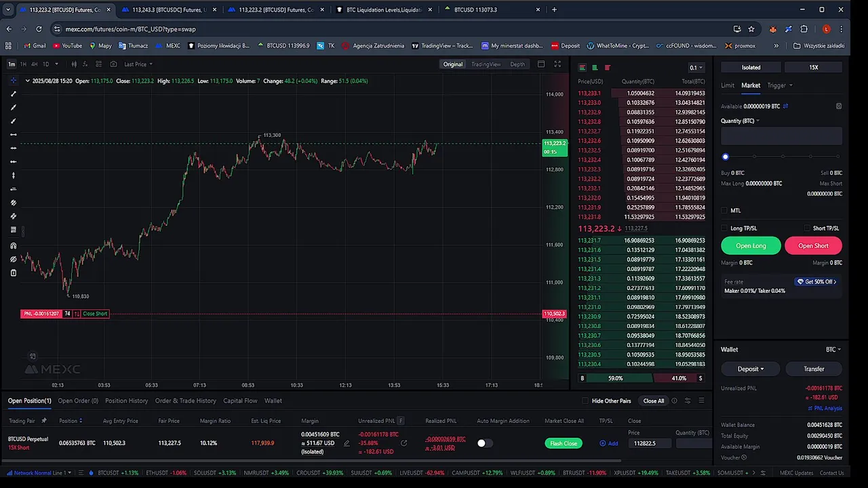Open the calculator icon in order panel

pos(839,106)
